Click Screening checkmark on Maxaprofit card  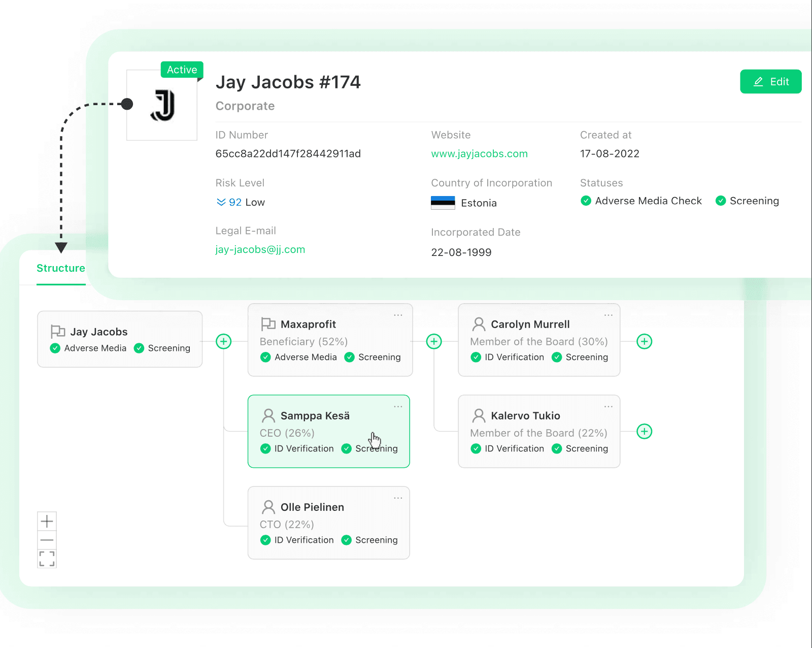pyautogui.click(x=349, y=357)
